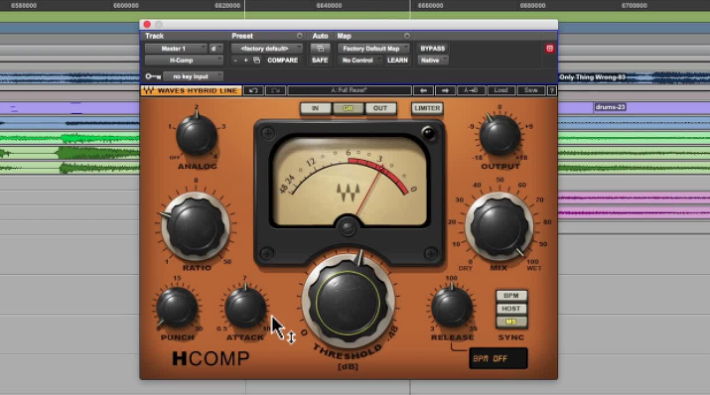Viewport: 710px width, 395px height.
Task: Click the Track header label
Action: pos(154,36)
